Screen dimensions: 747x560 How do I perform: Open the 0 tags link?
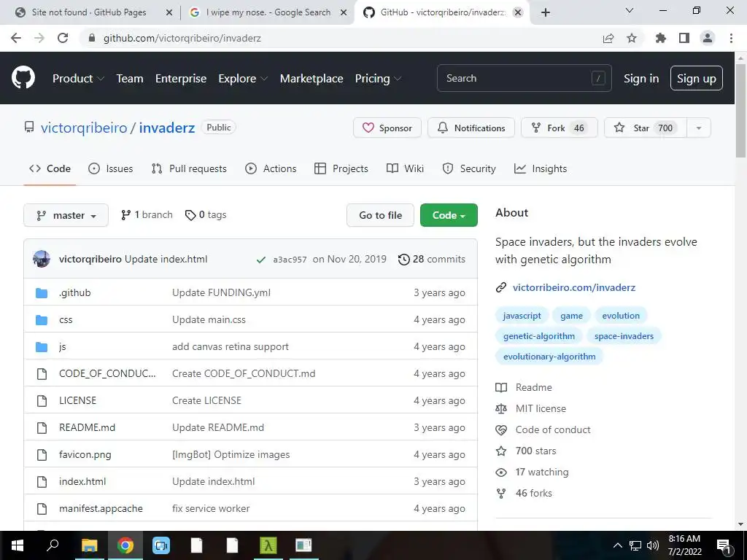point(206,215)
